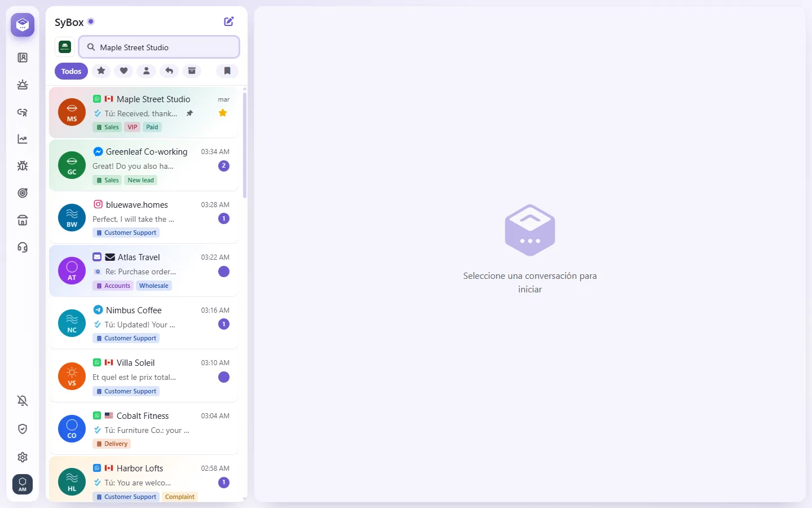This screenshot has height=508, width=812.
Task: Open the Nimbus Coffee conversation
Action: click(x=144, y=323)
